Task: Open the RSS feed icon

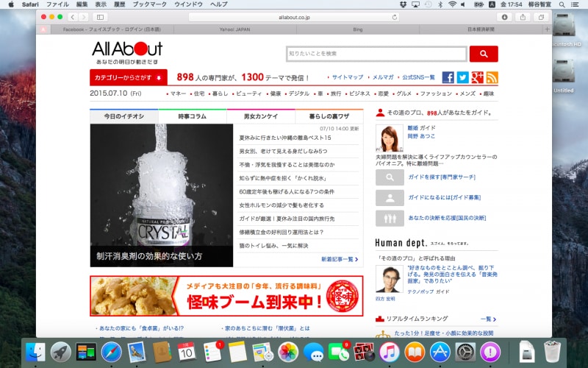Action: tap(492, 77)
